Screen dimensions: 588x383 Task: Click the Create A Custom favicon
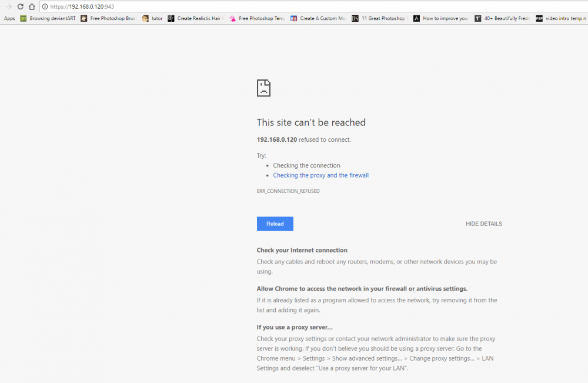tap(293, 18)
